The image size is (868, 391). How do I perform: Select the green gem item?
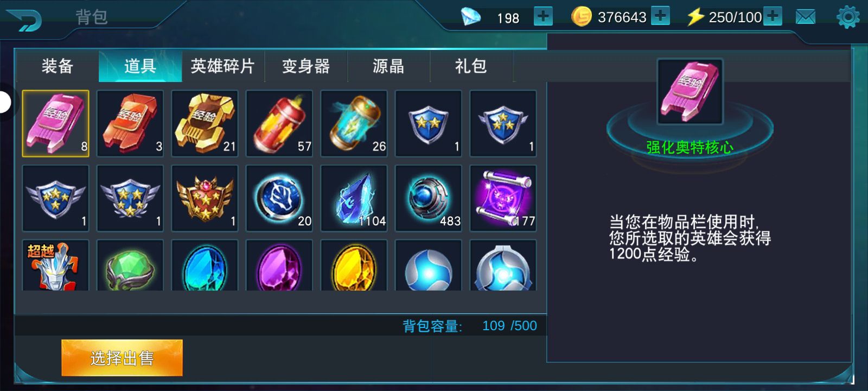click(x=130, y=266)
